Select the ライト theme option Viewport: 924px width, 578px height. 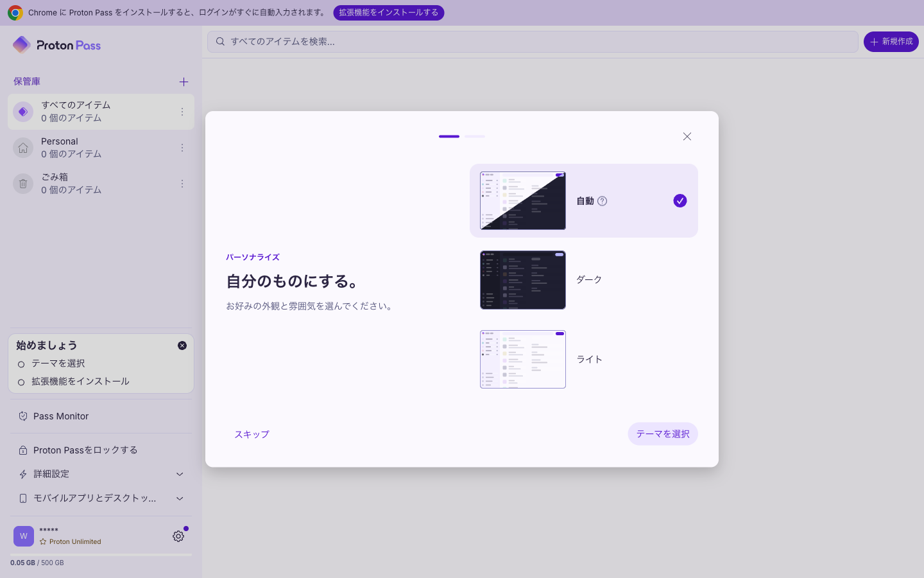pos(584,360)
